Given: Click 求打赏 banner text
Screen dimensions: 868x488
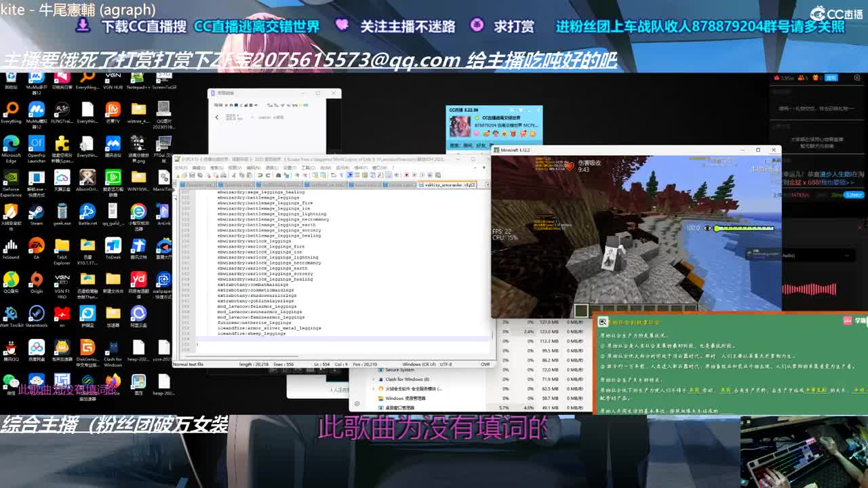Looking at the screenshot, I should coord(514,26).
